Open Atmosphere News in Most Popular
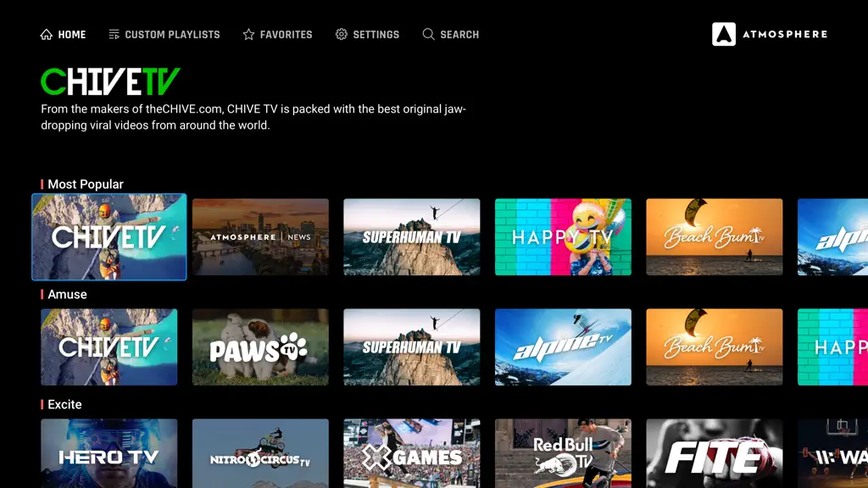The height and width of the screenshot is (488, 868). pos(260,237)
